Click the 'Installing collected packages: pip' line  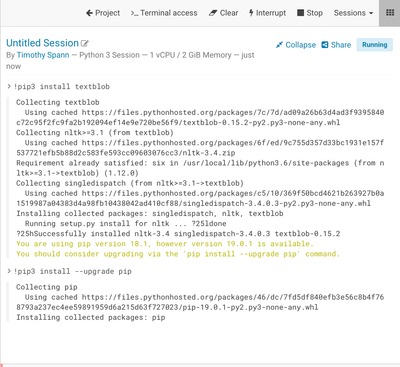coord(91,317)
